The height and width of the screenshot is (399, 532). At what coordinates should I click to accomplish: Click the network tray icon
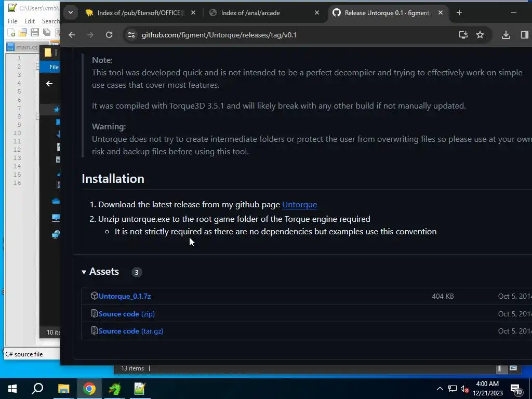pos(453,389)
